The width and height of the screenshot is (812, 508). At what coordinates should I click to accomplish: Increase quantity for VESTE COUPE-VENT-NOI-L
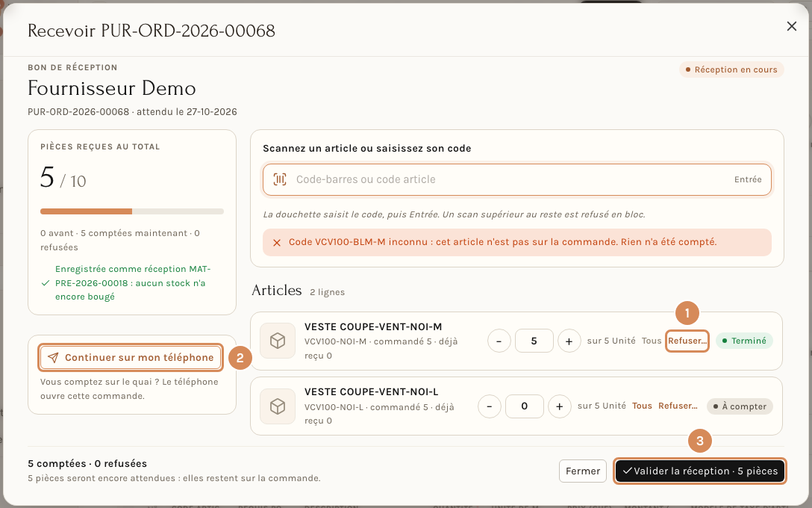pos(559,406)
